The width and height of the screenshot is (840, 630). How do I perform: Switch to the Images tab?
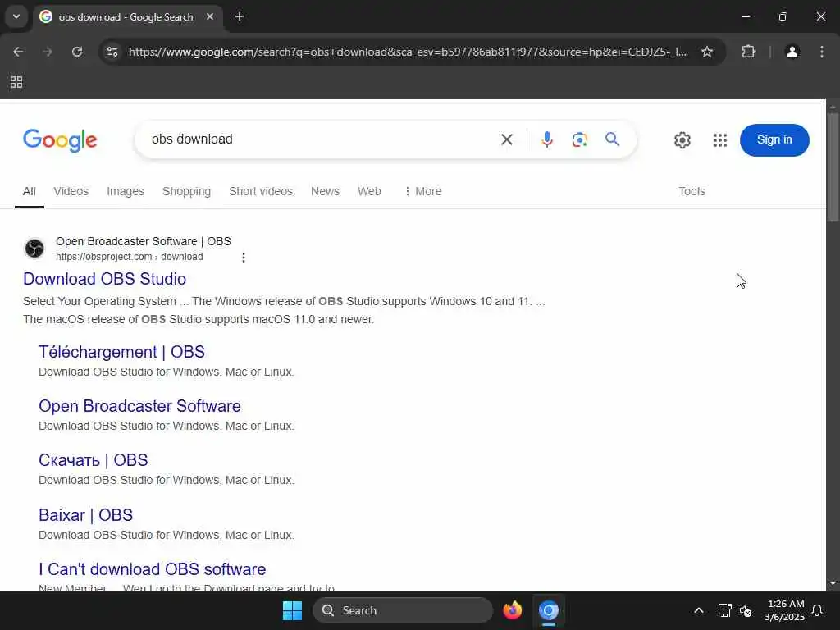(126, 191)
